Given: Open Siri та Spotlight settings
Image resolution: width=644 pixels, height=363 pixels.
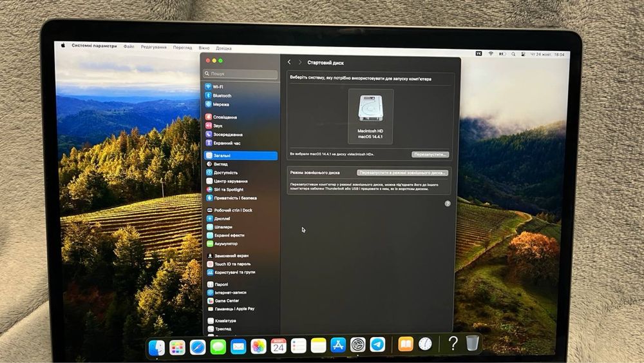Looking at the screenshot, I should pyautogui.click(x=241, y=190).
